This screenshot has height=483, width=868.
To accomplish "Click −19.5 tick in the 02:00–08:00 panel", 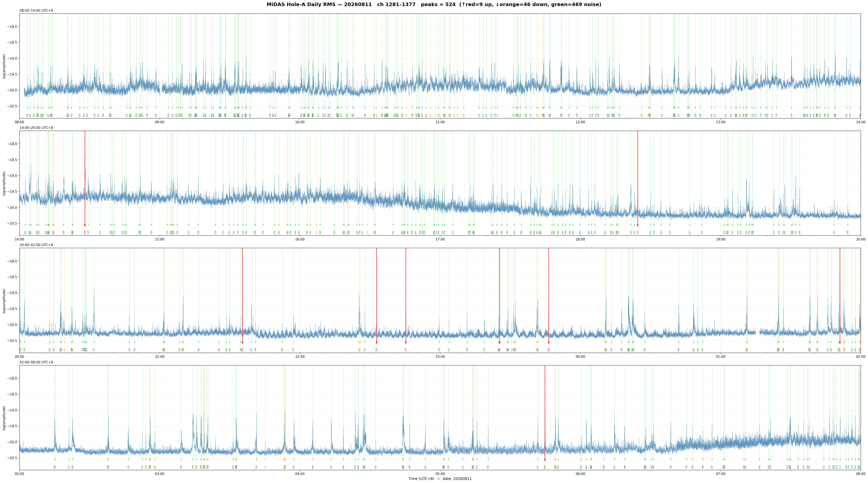I will (12, 426).
